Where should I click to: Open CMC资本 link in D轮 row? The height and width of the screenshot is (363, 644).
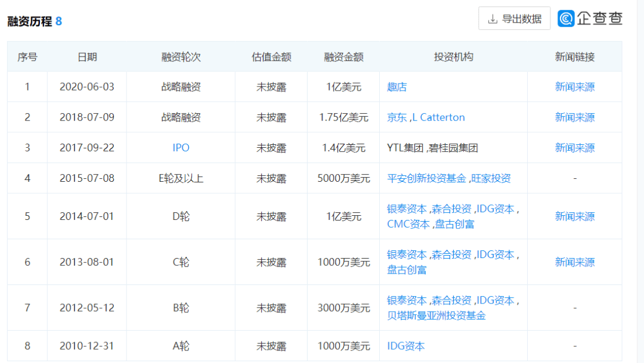(x=408, y=224)
